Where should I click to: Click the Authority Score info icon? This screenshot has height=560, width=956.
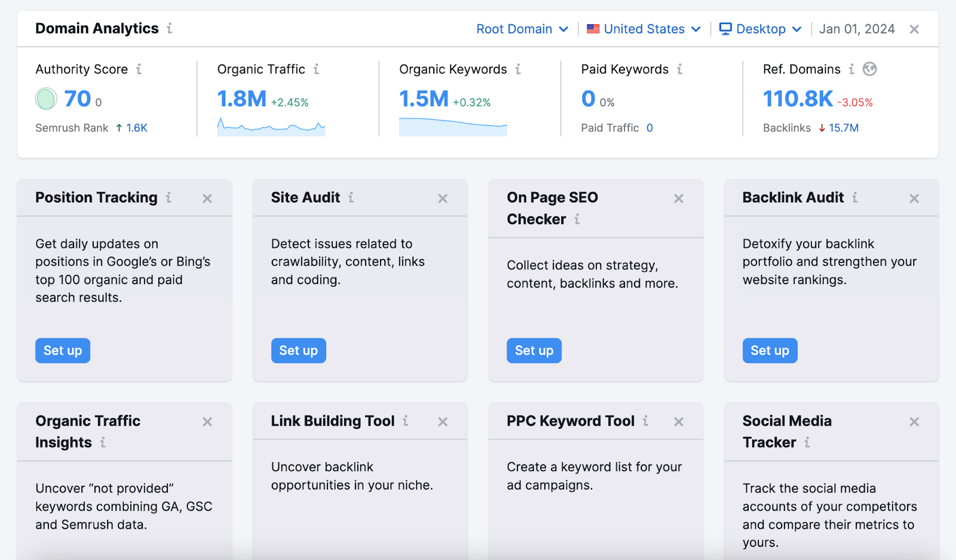[140, 69]
